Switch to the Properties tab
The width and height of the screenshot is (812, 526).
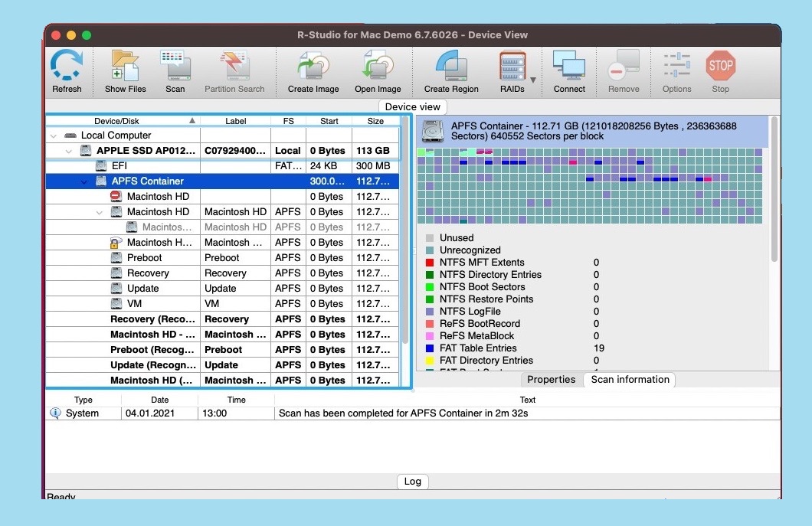(x=551, y=380)
